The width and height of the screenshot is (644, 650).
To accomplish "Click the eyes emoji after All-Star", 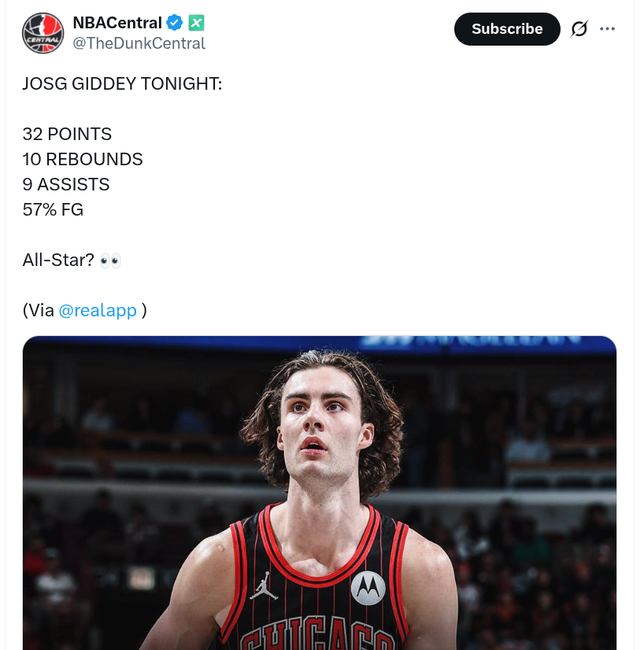I will 110,260.
